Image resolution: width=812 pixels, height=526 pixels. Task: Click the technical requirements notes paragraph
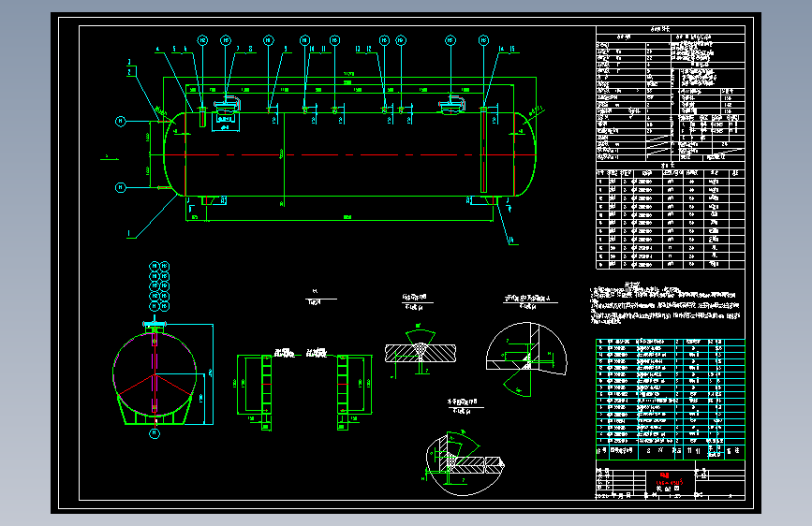coord(666,304)
